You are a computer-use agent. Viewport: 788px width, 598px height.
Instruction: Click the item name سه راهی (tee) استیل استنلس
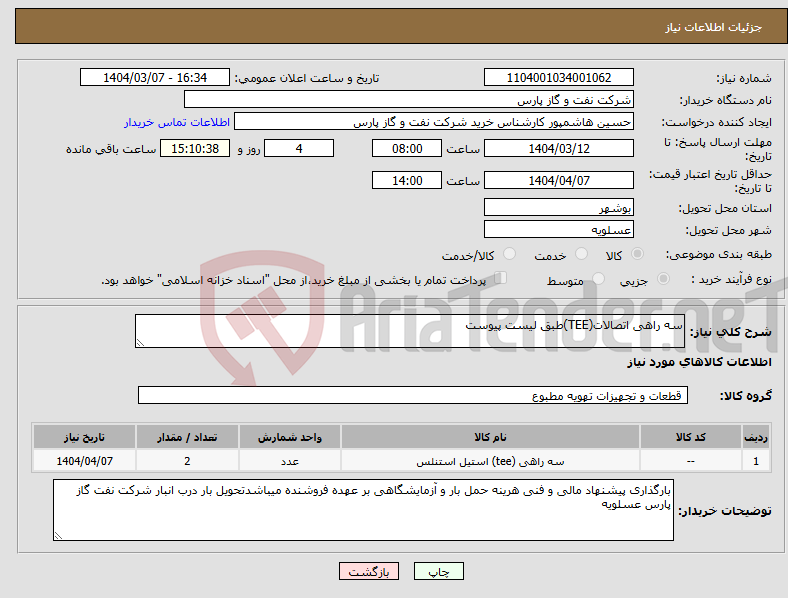[x=490, y=461]
